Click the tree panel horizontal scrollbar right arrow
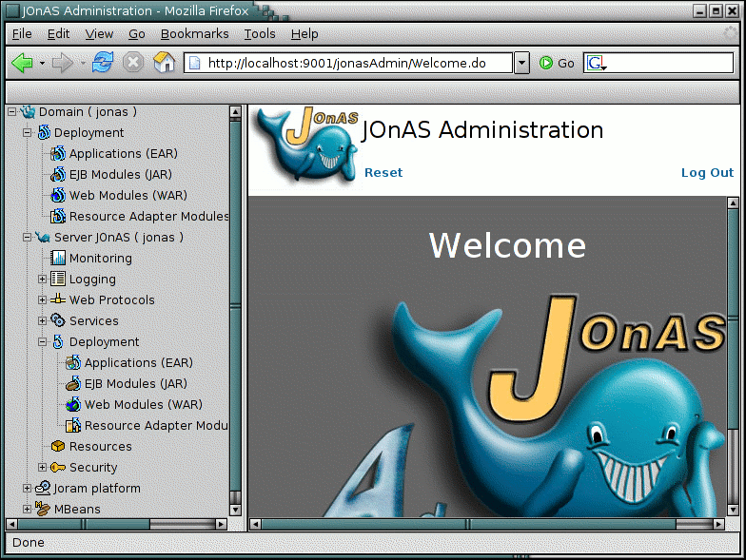This screenshot has width=746, height=560. (221, 525)
